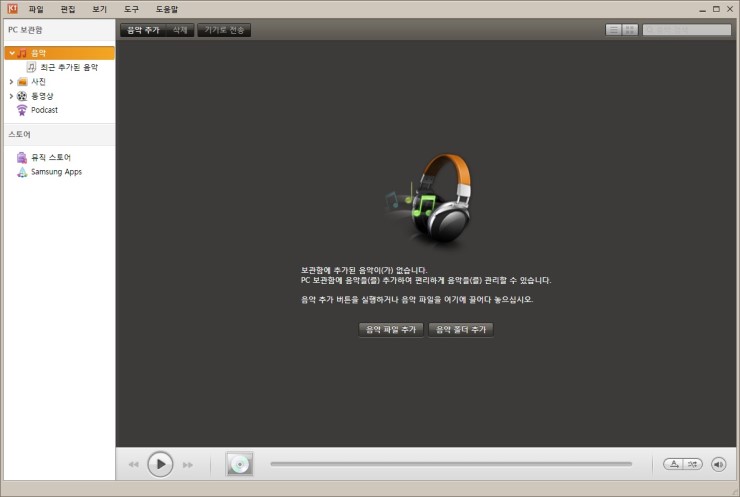Open the 도구 menu
The image size is (740, 497).
coord(131,9)
